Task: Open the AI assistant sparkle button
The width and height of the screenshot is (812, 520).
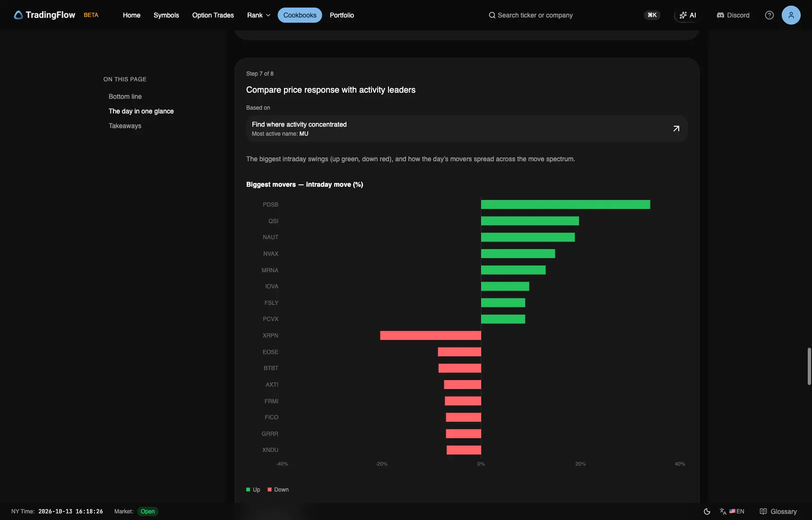Action: click(688, 15)
